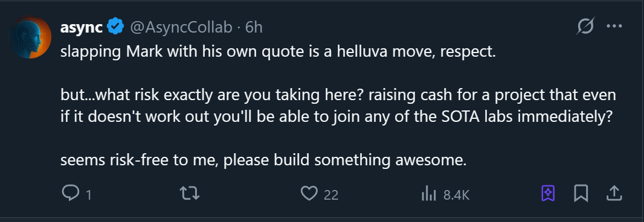
Task: Click the "seems risk-free to me" sentence
Action: click(x=263, y=160)
